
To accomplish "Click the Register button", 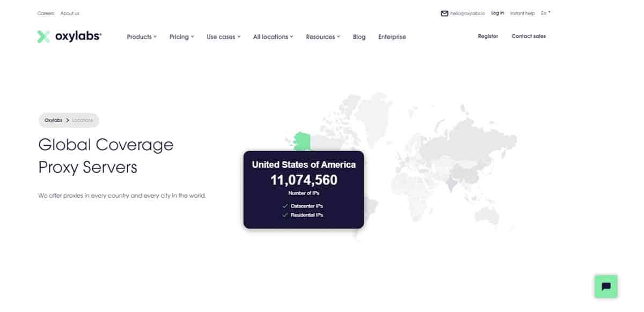I will tap(488, 36).
